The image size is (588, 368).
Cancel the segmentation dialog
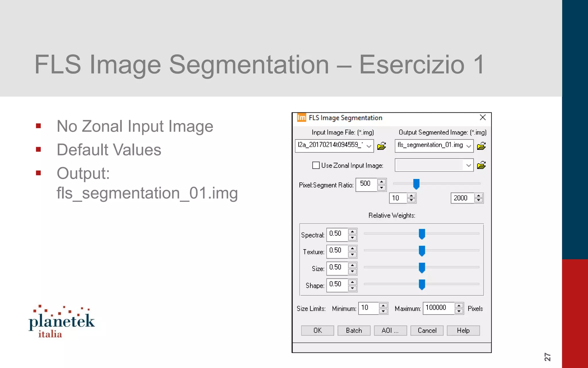pos(427,331)
